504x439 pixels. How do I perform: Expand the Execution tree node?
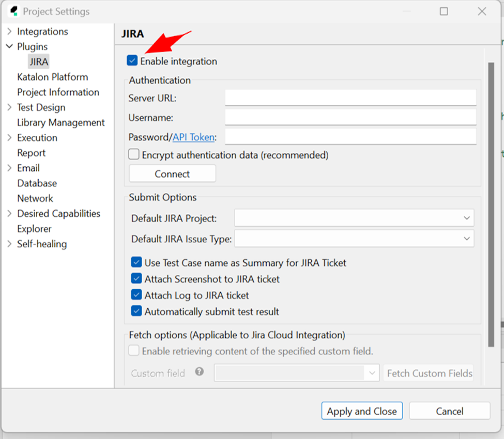[x=9, y=137]
